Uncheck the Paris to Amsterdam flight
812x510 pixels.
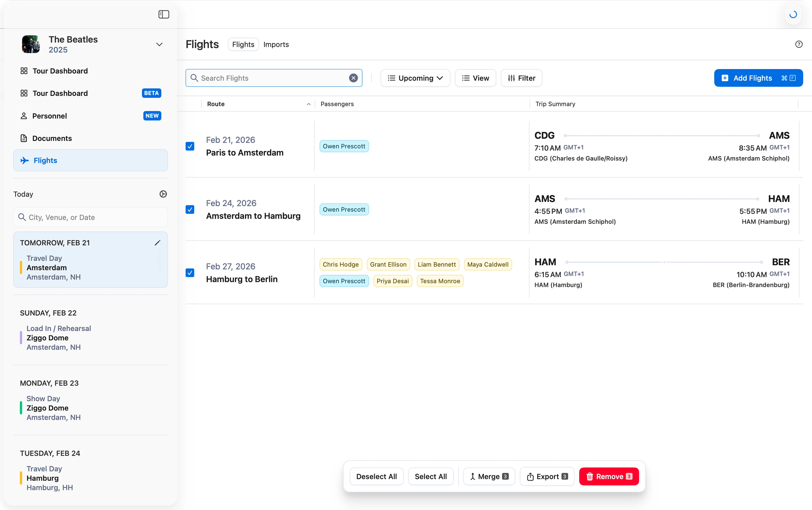click(x=190, y=146)
